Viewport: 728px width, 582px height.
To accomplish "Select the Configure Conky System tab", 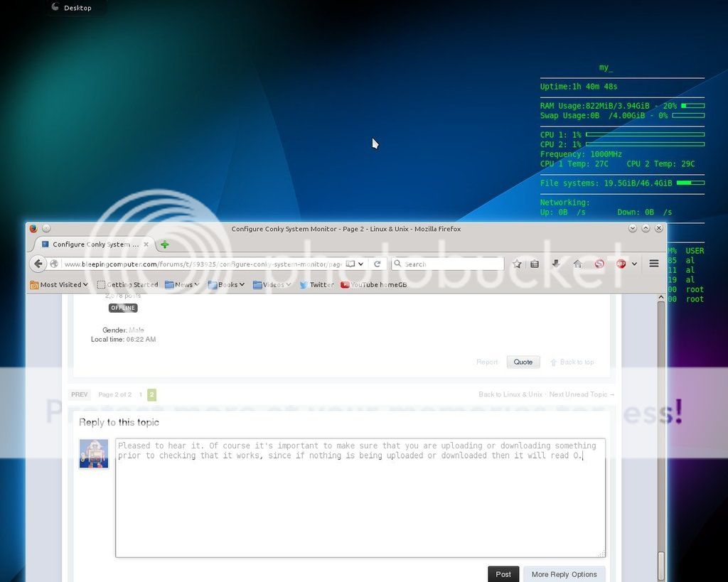I will click(x=91, y=244).
